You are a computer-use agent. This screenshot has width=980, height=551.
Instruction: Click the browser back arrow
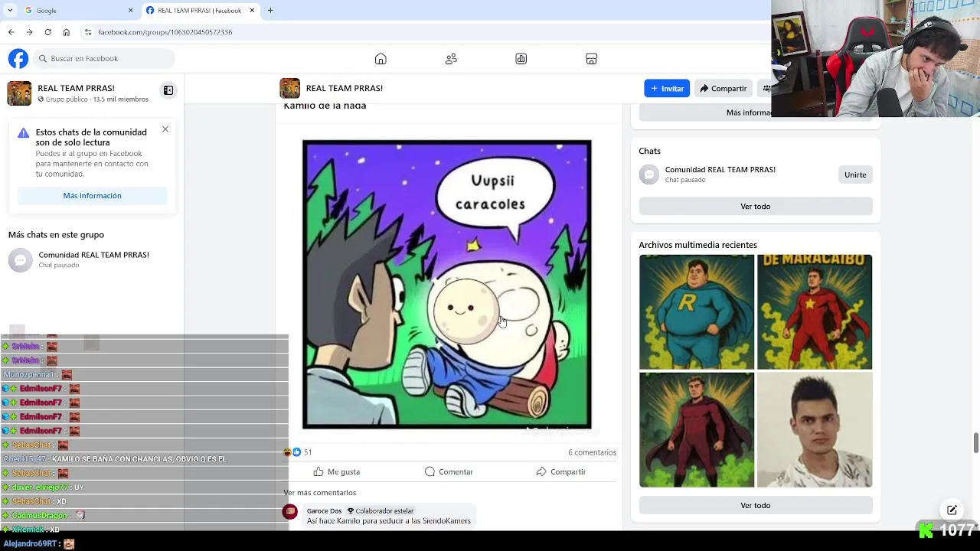(x=11, y=32)
